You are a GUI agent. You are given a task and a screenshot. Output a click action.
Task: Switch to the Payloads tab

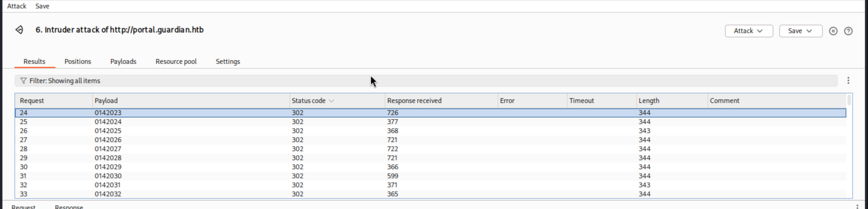pyautogui.click(x=123, y=62)
